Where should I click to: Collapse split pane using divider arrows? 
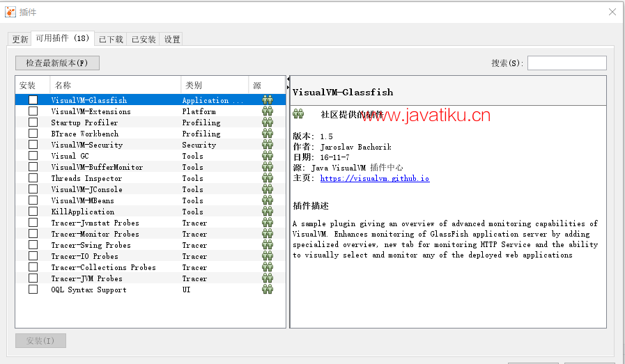coord(288,83)
